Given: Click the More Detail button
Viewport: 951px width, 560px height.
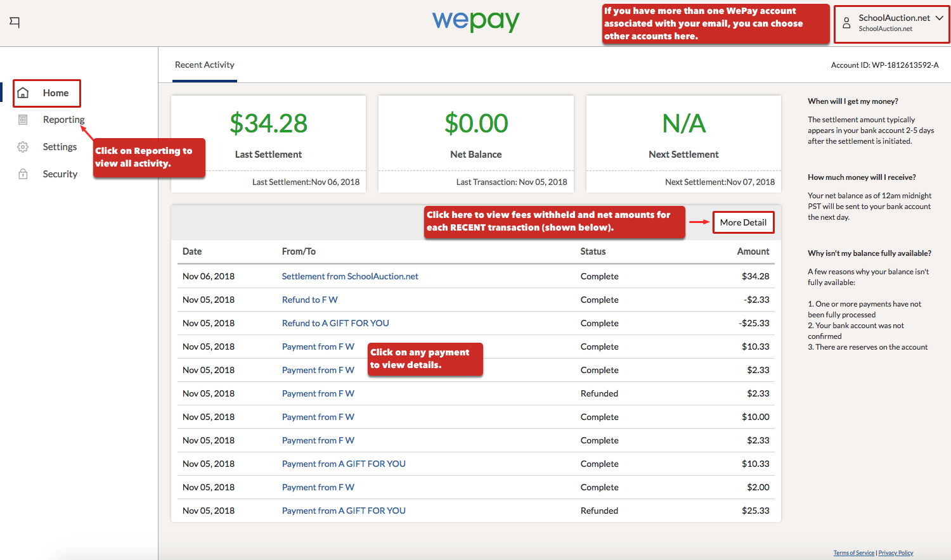Looking at the screenshot, I should point(743,222).
